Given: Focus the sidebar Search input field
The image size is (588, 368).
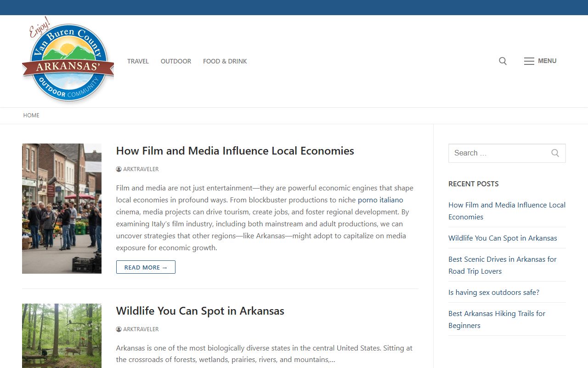Looking at the screenshot, I should (x=498, y=153).
